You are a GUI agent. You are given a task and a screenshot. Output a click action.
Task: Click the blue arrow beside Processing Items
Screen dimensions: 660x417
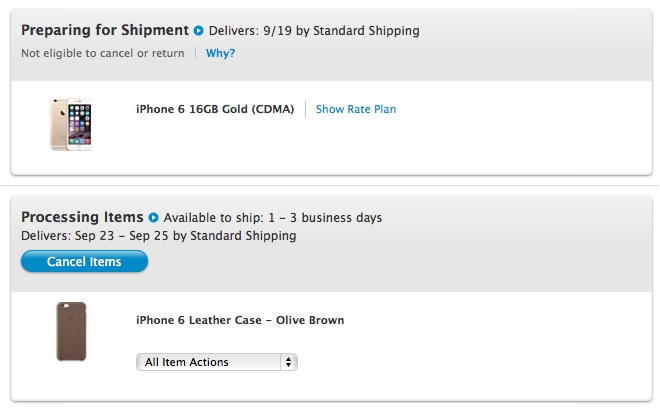point(153,218)
